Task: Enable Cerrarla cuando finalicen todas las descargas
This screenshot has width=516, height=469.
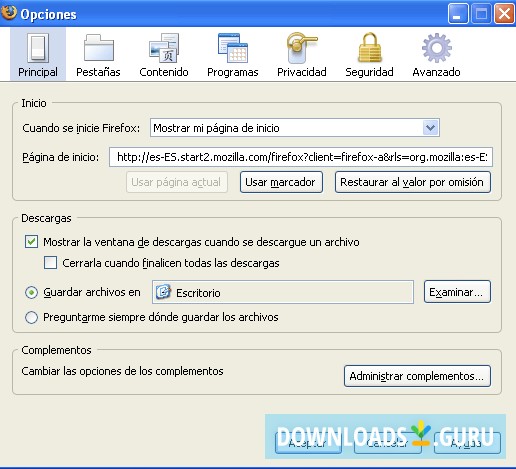Action: (x=50, y=263)
